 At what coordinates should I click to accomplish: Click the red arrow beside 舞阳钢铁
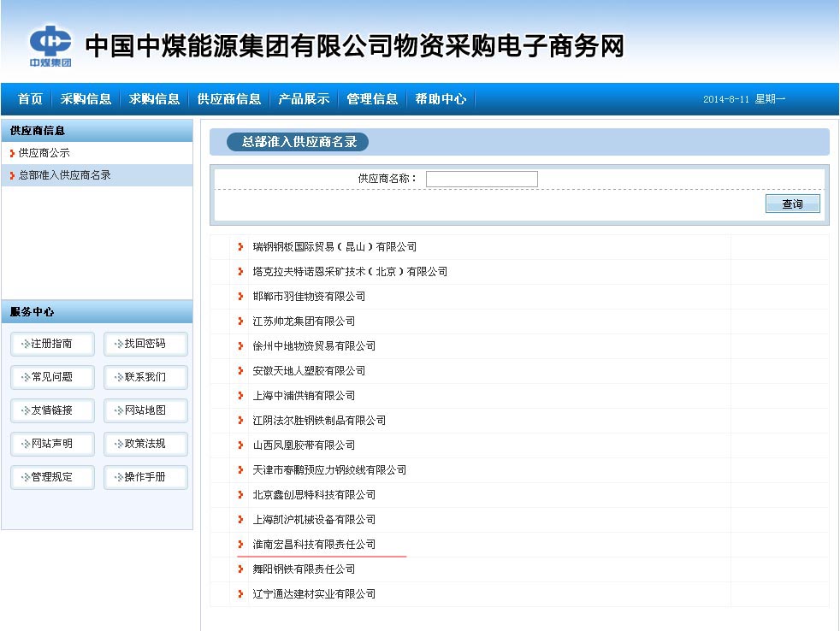click(x=240, y=569)
